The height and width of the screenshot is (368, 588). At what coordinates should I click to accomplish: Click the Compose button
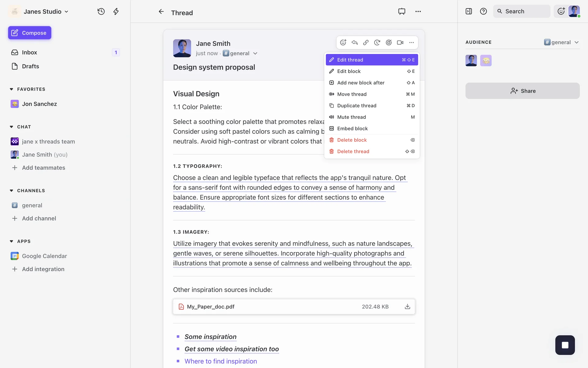30,33
